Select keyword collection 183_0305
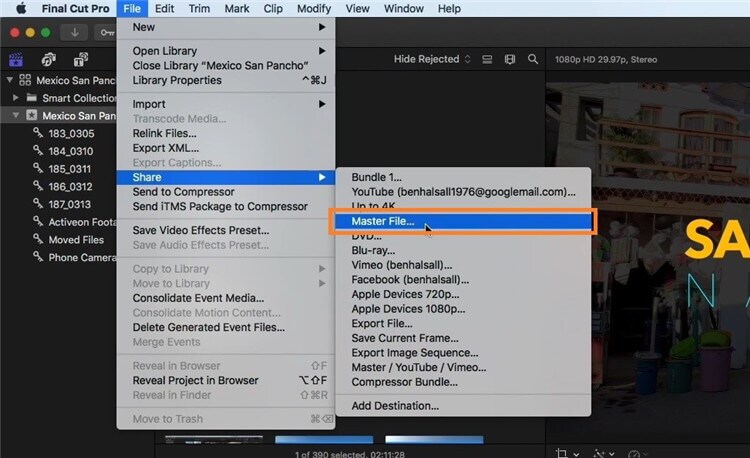Viewport: 750px width, 458px height. [x=71, y=133]
